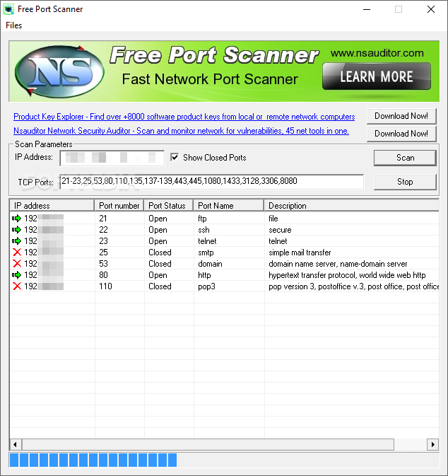Select the http port name cell
448x476 pixels.
coord(204,275)
